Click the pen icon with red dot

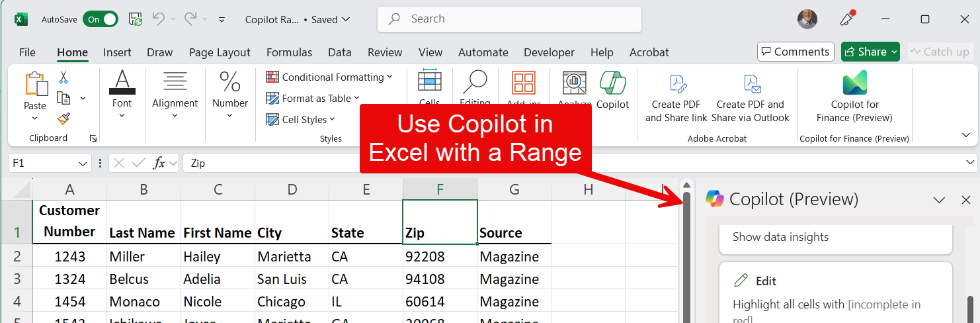(847, 19)
